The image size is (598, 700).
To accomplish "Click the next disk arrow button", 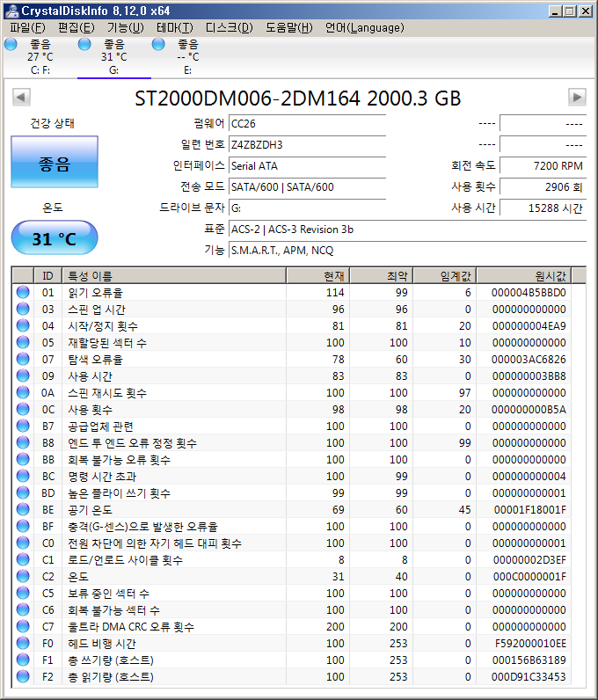I will [577, 97].
